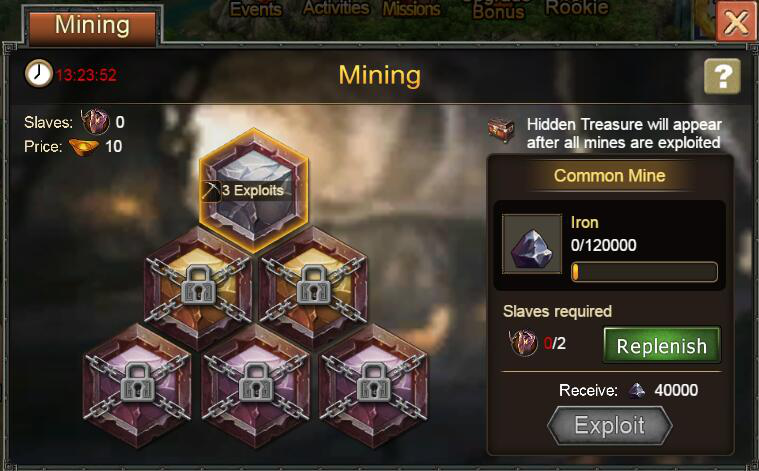Click the Exploit button

coord(609,426)
